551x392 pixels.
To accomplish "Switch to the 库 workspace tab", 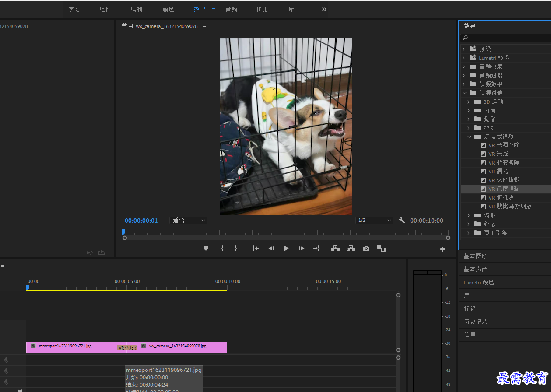I will 291,9.
